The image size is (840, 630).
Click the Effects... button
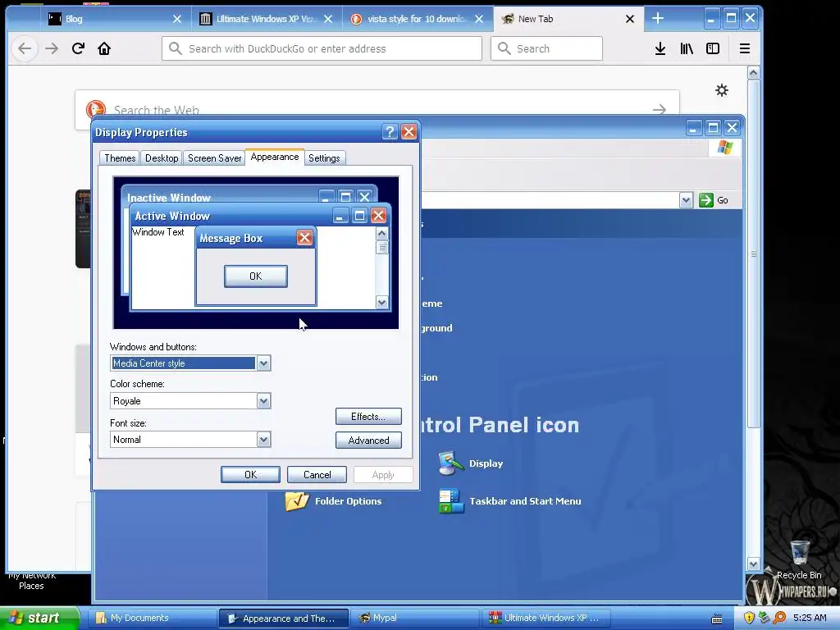click(x=368, y=416)
